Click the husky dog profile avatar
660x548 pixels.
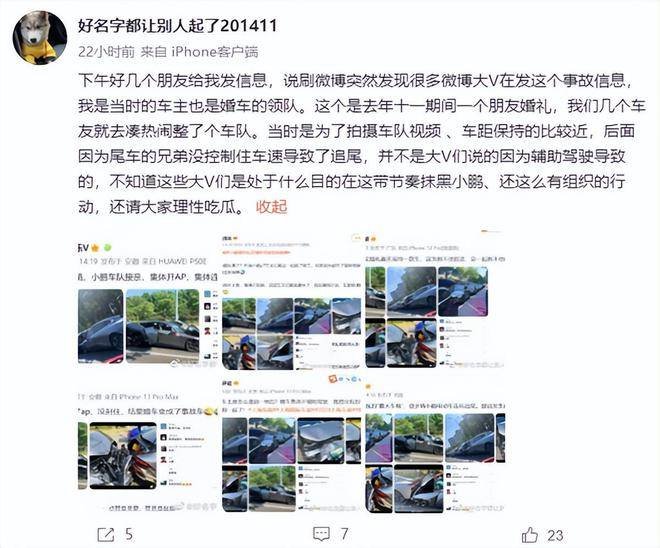point(40,38)
